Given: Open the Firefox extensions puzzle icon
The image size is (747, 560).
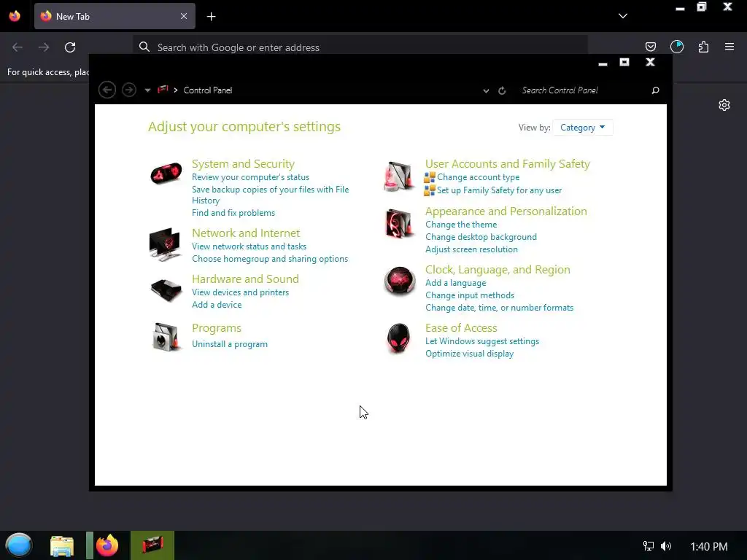Looking at the screenshot, I should pyautogui.click(x=703, y=47).
